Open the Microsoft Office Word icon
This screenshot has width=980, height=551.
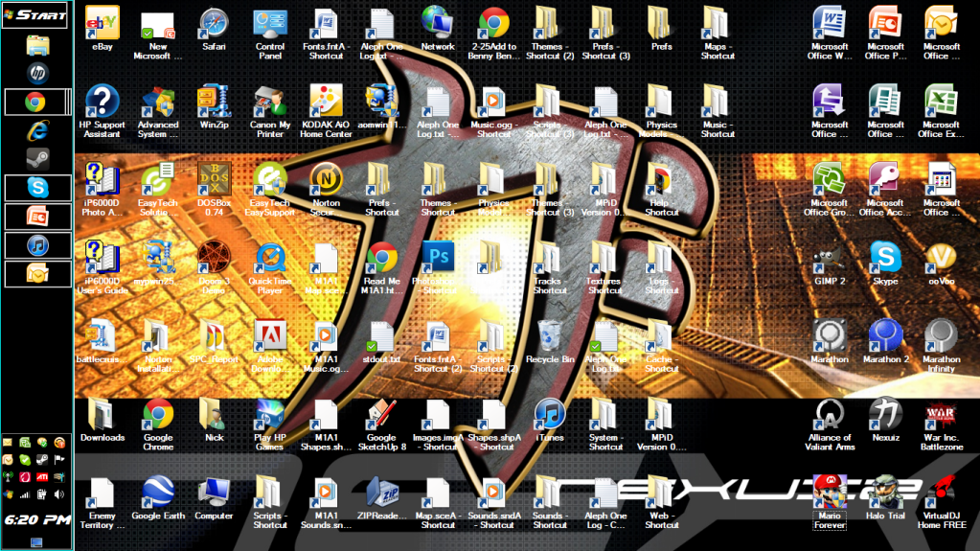click(x=830, y=33)
